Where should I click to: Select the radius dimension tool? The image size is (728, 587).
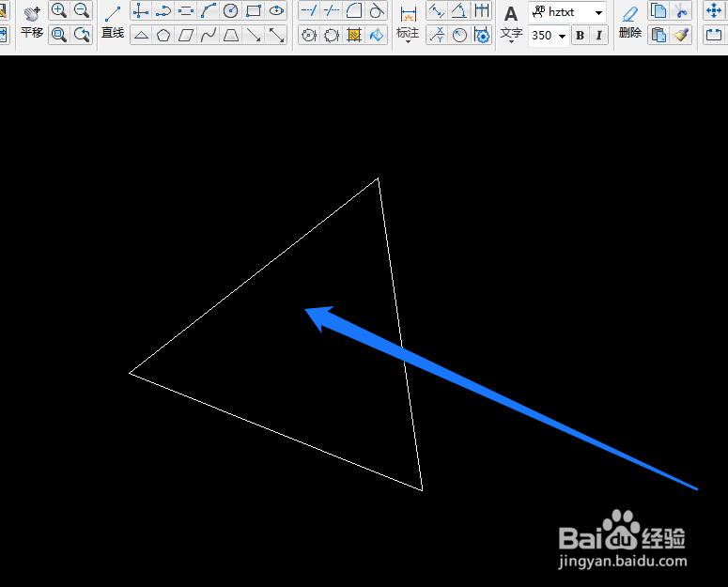[x=459, y=35]
